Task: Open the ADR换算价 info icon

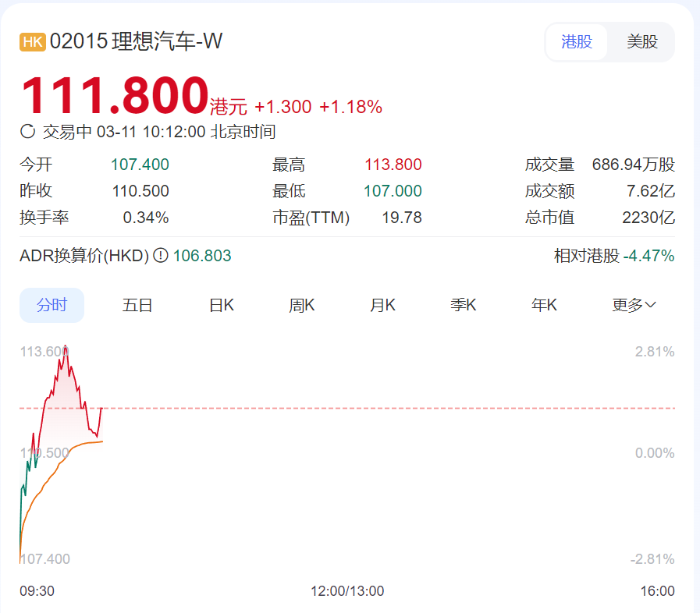Action: [x=161, y=256]
